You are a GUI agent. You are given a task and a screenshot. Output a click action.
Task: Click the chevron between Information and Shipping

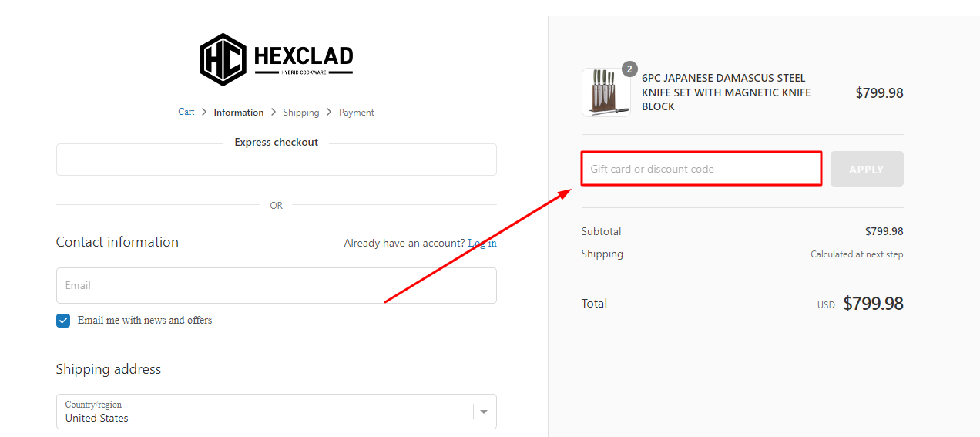pos(274,112)
